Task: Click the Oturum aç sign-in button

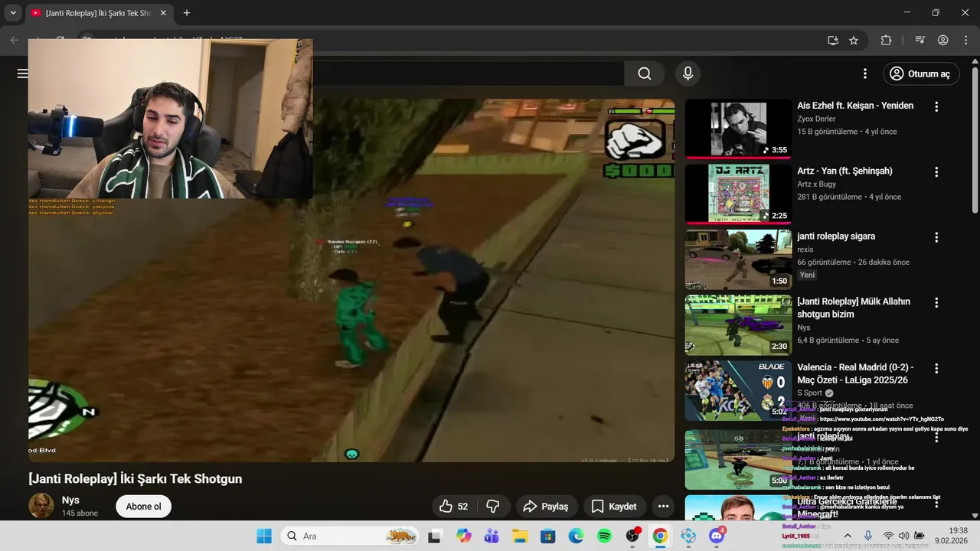Action: (921, 73)
